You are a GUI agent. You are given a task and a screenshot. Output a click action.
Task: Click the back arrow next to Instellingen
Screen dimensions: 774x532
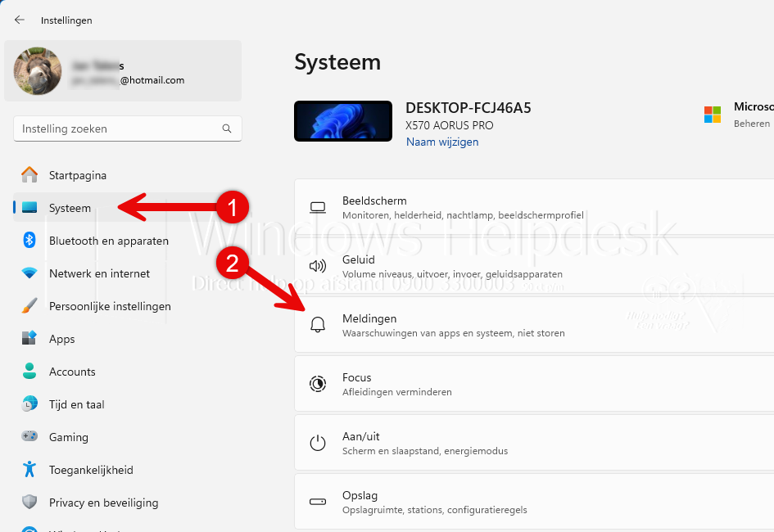tap(20, 20)
